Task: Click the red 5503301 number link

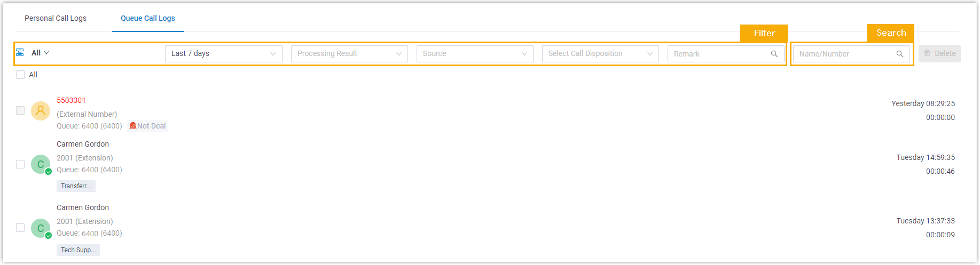Action: [71, 100]
